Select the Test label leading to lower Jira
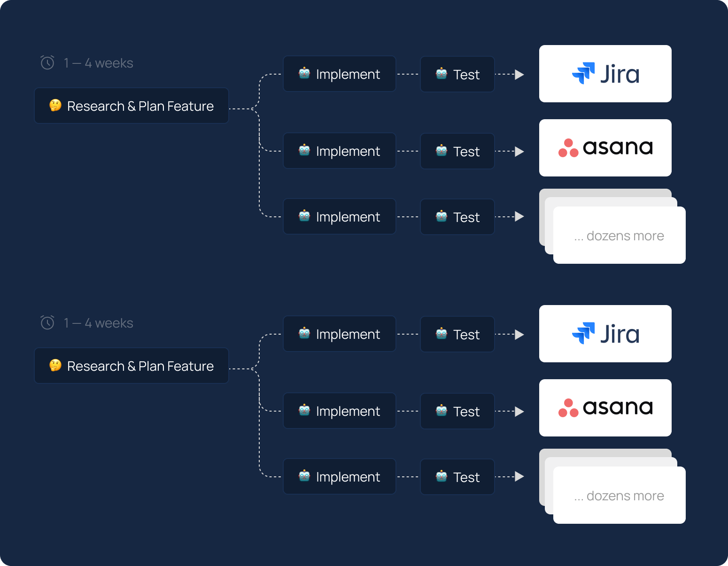 466,335
